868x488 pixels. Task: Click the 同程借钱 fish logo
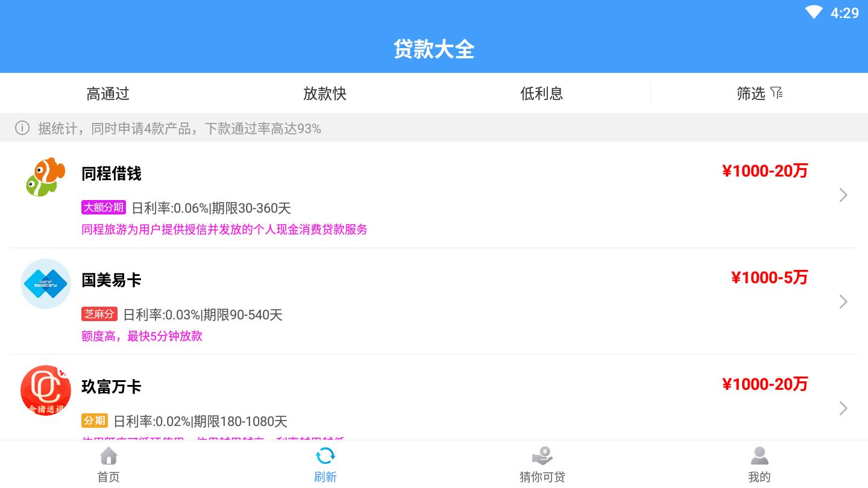(46, 177)
